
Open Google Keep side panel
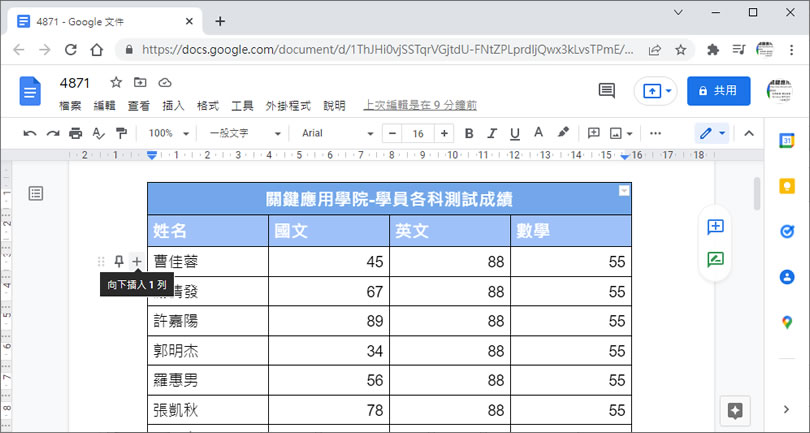(x=786, y=185)
